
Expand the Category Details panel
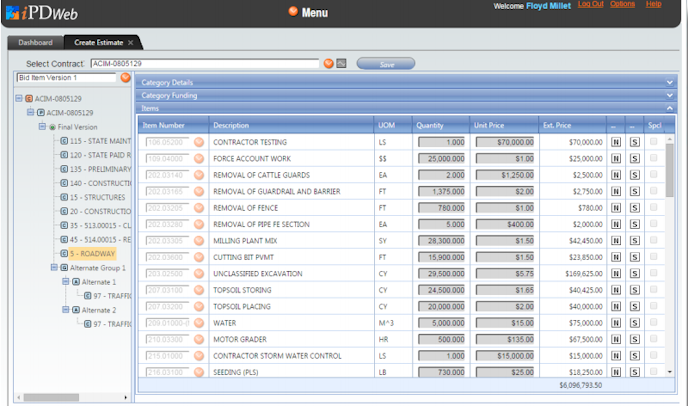tap(670, 82)
